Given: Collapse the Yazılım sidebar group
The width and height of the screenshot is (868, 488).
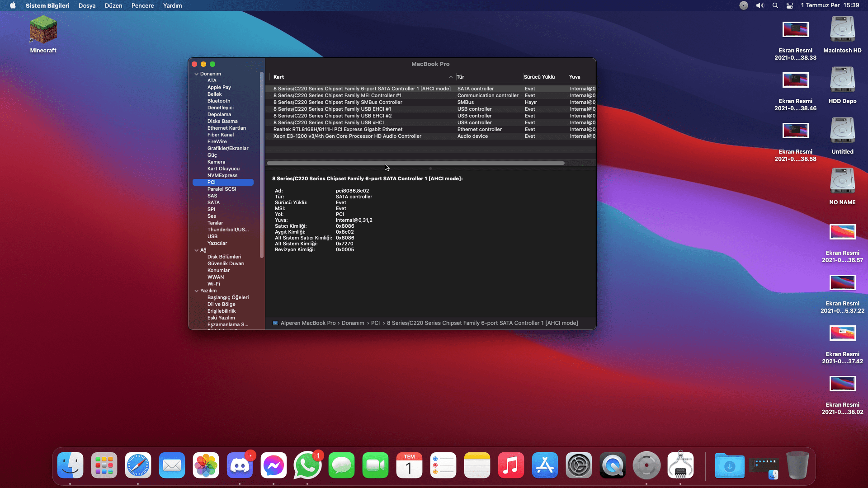Looking at the screenshot, I should point(197,291).
